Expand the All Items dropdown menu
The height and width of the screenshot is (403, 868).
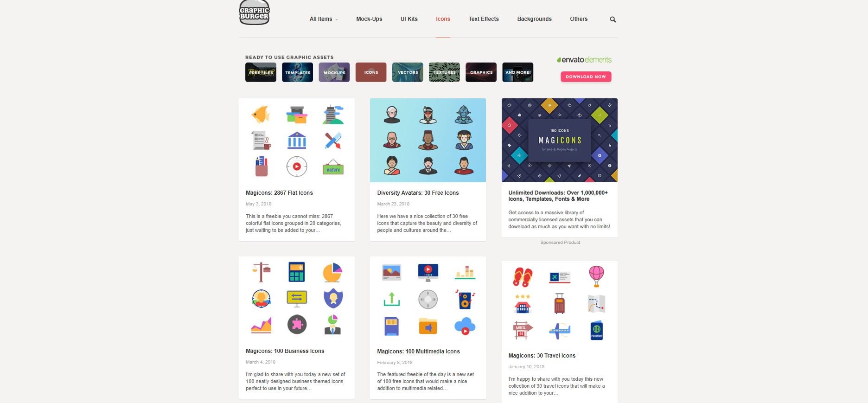pos(324,19)
